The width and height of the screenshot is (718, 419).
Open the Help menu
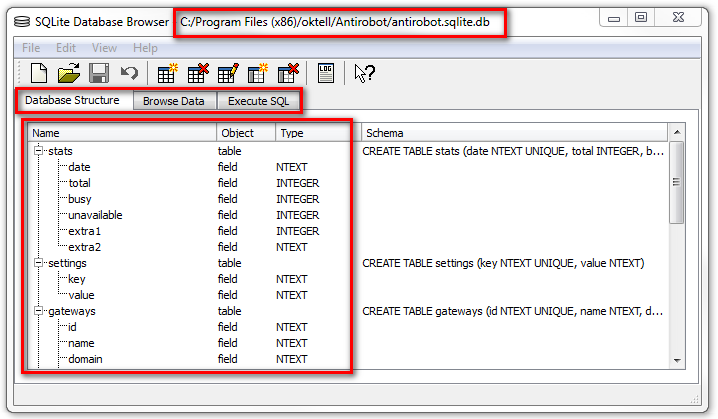tap(145, 47)
